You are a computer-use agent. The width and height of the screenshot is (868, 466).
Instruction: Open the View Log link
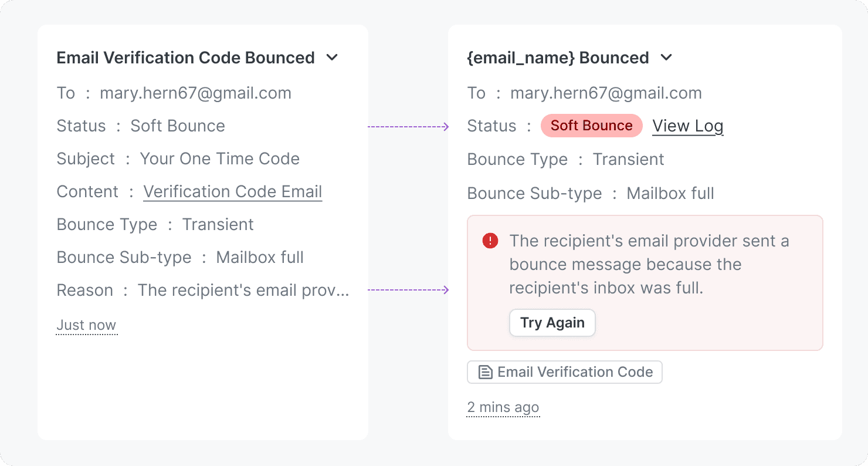tap(687, 126)
